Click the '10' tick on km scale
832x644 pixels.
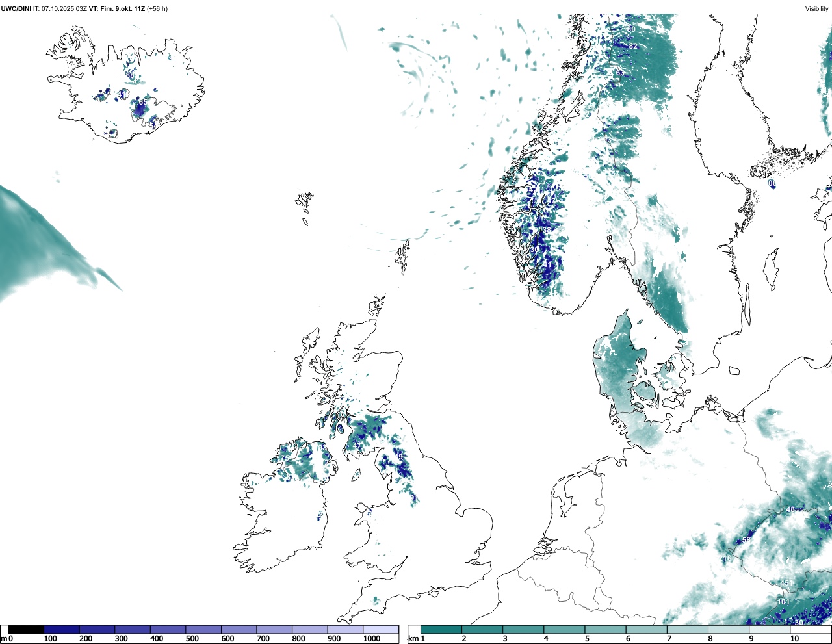click(x=795, y=639)
